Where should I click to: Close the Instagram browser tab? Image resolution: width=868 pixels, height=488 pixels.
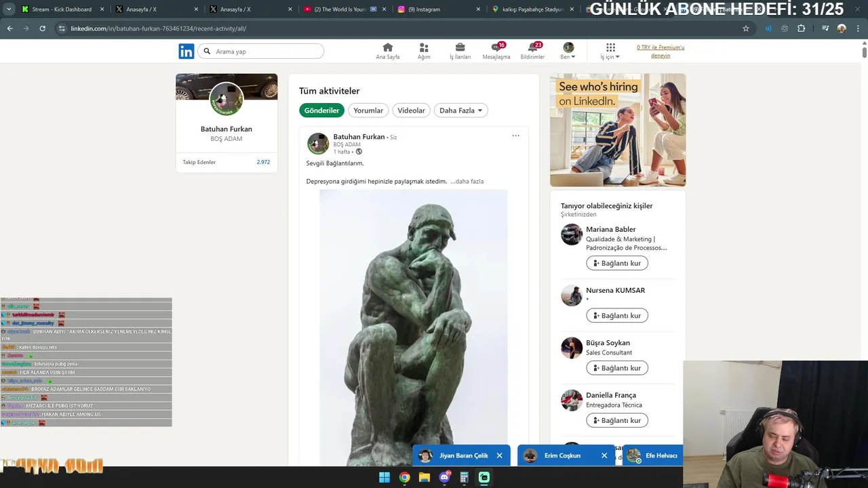coord(478,9)
